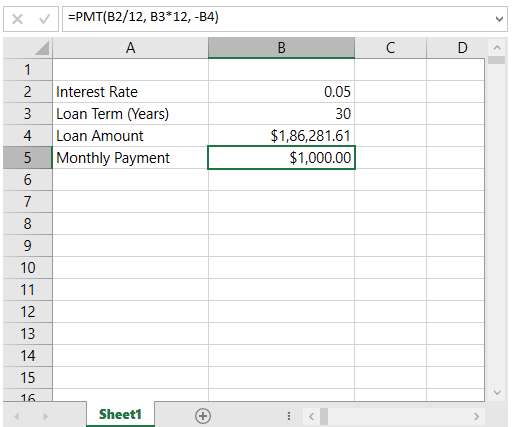Select the Loan Amount value cell
Viewport: 515px width, 427px height.
281,136
